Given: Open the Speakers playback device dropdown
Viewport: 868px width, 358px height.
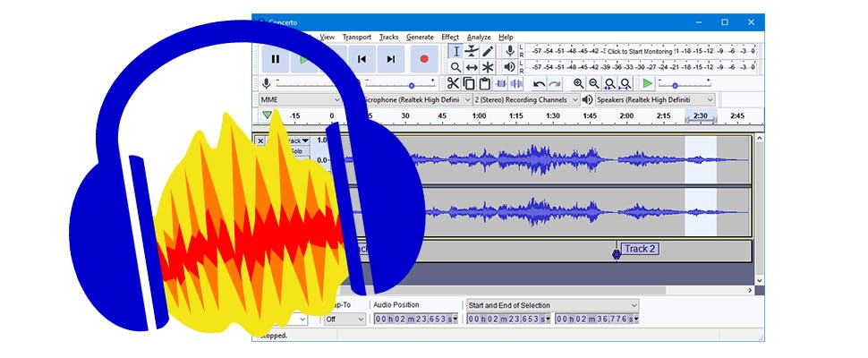Looking at the screenshot, I should pos(655,99).
